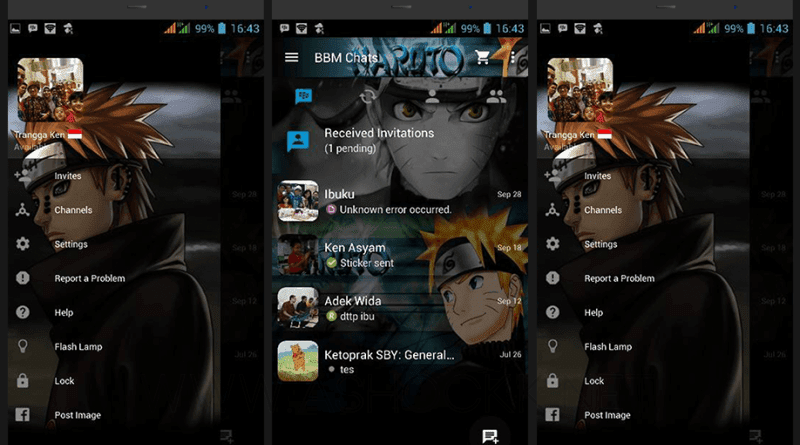This screenshot has height=445, width=800.
Task: Open the three-dot overflow menu in BBM Chats
Action: click(512, 57)
